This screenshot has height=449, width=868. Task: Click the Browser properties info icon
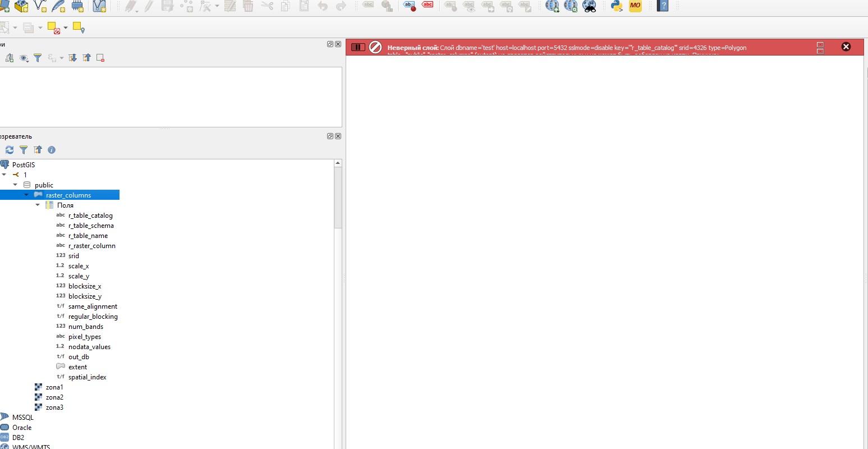[x=52, y=150]
